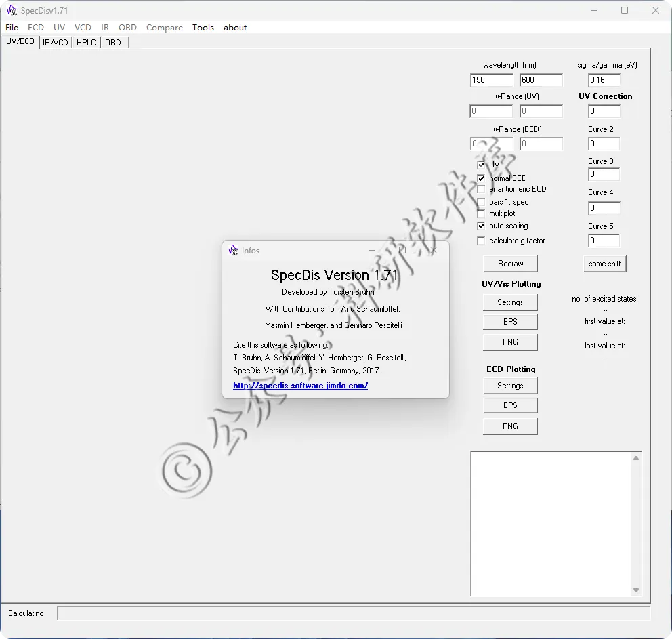672x639 pixels.
Task: Minimize the SpecDis main window
Action: tap(594, 10)
